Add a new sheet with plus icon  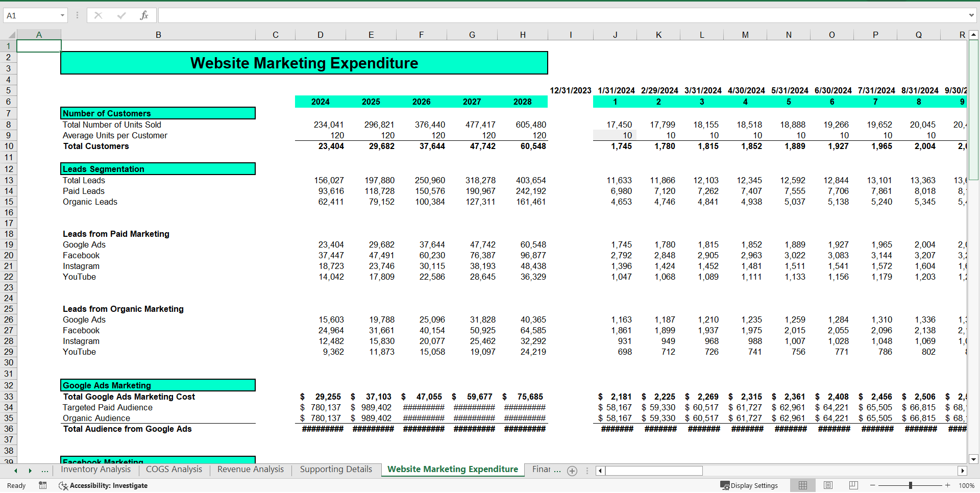[572, 471]
